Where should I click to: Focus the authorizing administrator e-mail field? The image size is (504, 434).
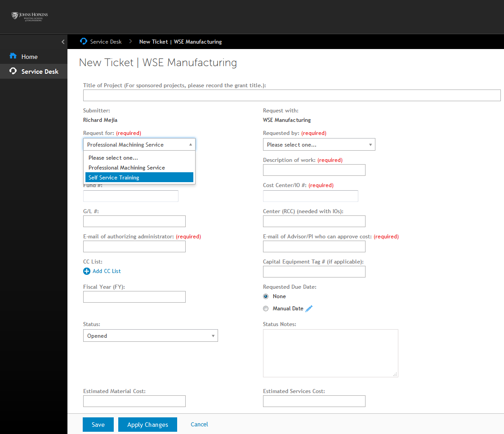tap(134, 246)
